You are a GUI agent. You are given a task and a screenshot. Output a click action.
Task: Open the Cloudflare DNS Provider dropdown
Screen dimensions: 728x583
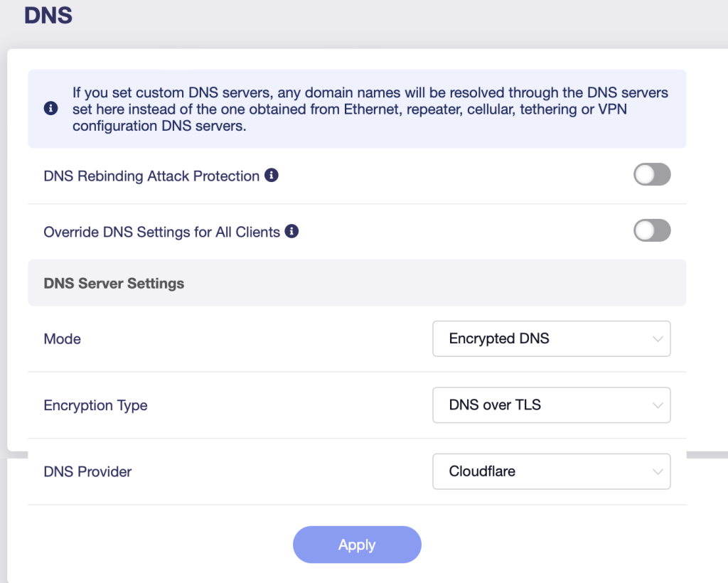(x=551, y=471)
